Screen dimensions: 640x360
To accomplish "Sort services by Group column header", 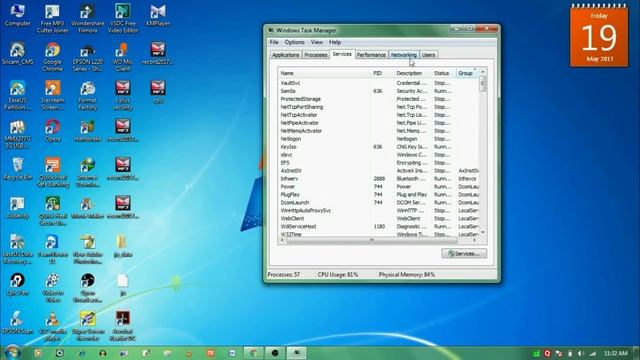I will 467,73.
